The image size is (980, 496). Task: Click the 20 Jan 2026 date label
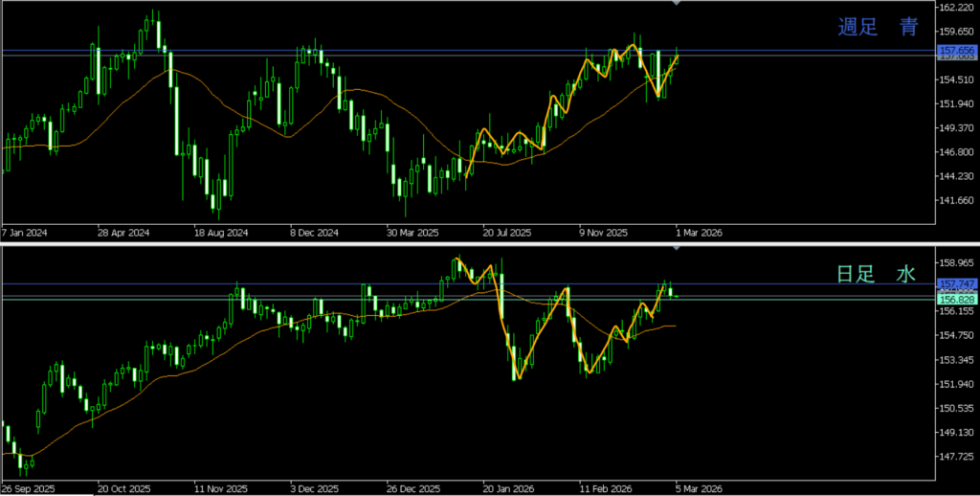(508, 485)
